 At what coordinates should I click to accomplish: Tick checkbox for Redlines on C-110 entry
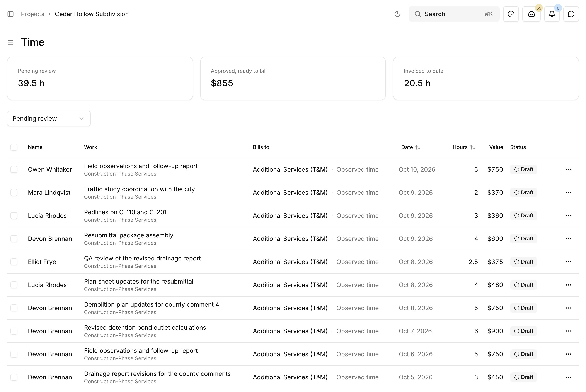14,216
